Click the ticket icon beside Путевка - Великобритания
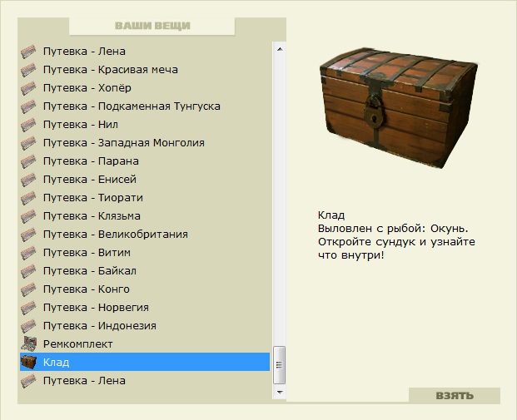Screen dimensions: 517x420 tap(28, 235)
